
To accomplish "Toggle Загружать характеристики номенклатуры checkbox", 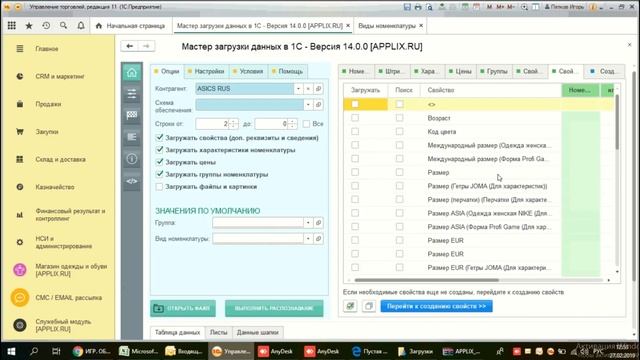I will coord(160,150).
